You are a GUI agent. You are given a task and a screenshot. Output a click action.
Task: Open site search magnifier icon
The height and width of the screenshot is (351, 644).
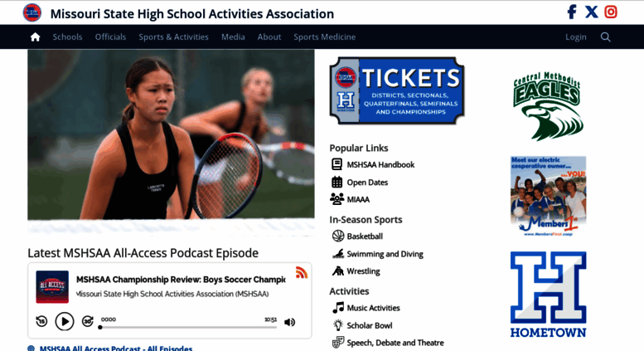tap(605, 37)
